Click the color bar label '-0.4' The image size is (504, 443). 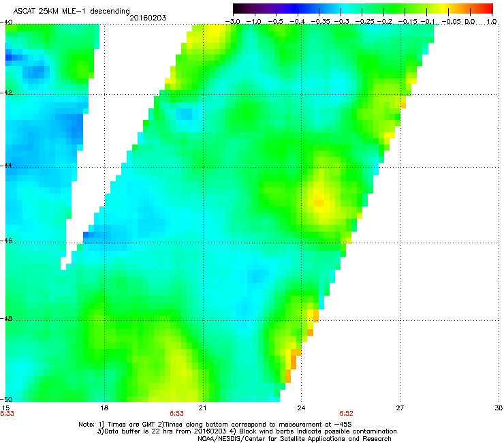pyautogui.click(x=298, y=22)
